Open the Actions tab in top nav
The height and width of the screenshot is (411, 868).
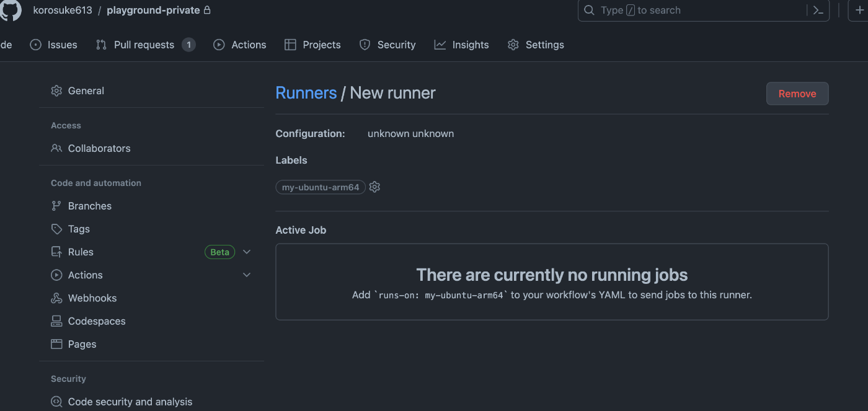pyautogui.click(x=240, y=45)
